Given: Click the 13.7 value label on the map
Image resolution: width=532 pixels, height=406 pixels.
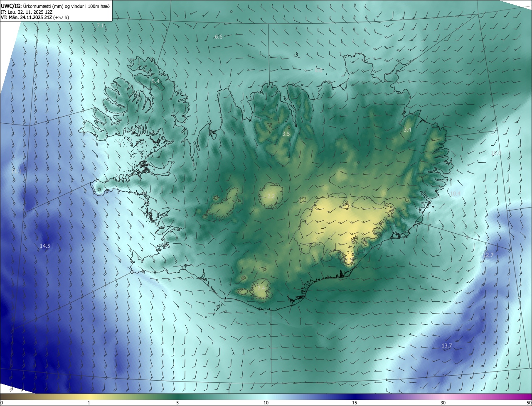Looking at the screenshot, I should coord(446,346).
